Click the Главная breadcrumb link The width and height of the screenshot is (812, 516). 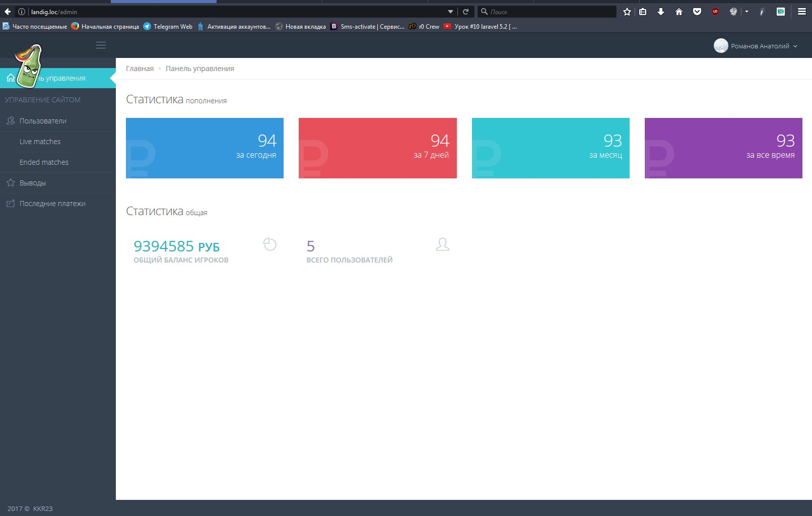140,69
